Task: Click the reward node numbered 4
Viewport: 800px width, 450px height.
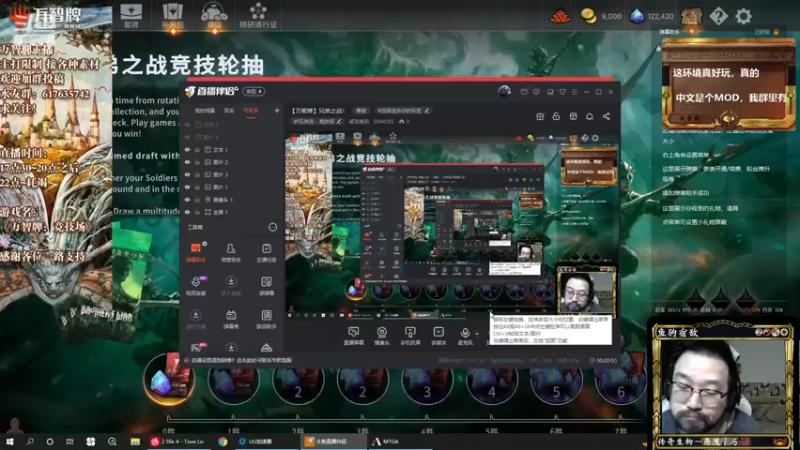Action: [491, 381]
